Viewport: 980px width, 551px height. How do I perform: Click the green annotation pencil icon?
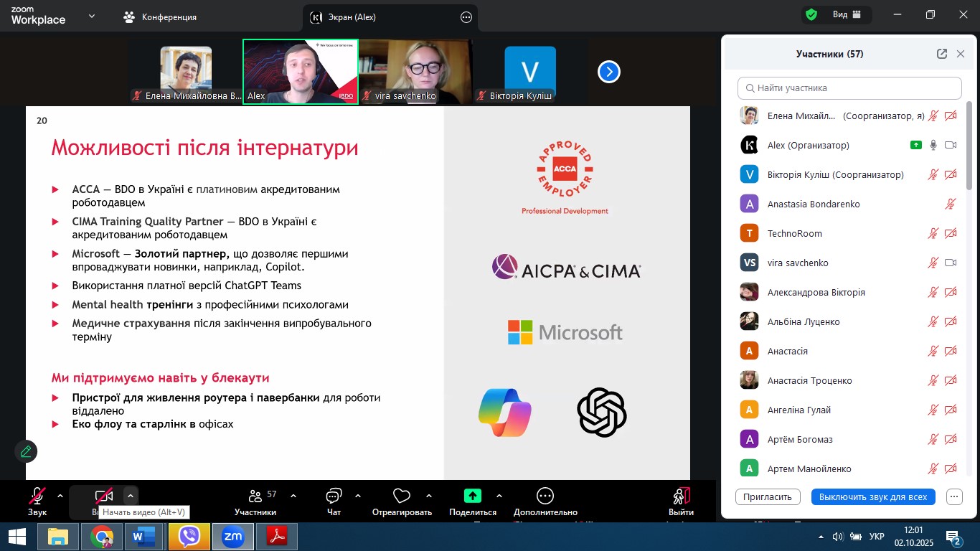[26, 451]
